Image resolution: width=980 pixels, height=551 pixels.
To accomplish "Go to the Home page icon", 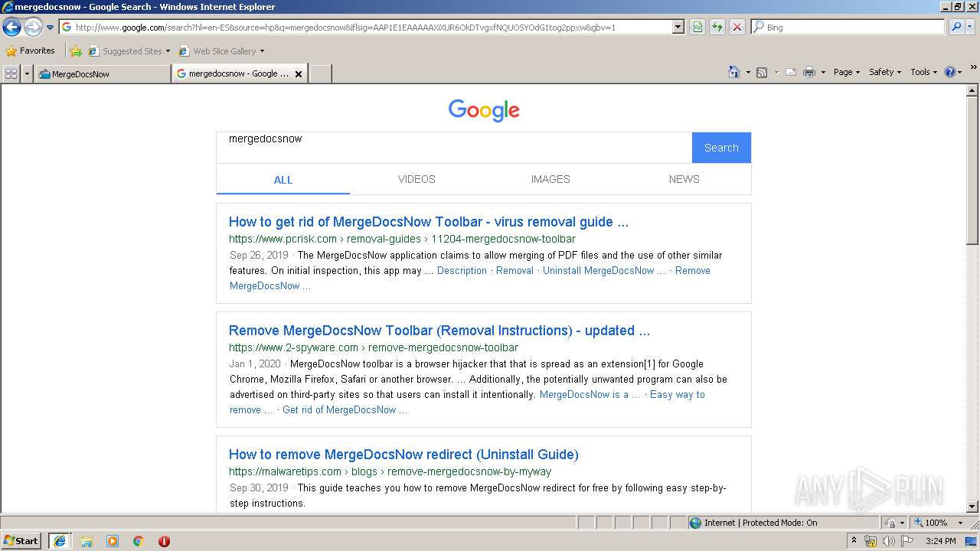I will 733,72.
